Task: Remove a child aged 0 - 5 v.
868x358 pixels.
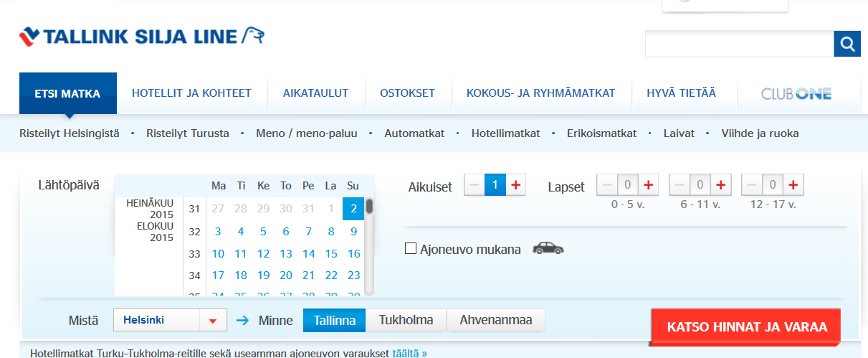Action: coord(607,186)
